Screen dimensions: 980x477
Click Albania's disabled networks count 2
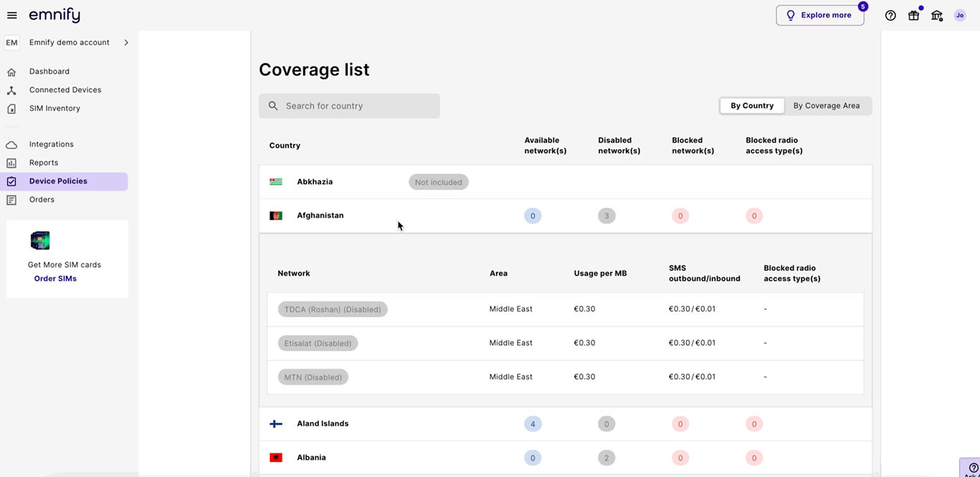pos(606,458)
